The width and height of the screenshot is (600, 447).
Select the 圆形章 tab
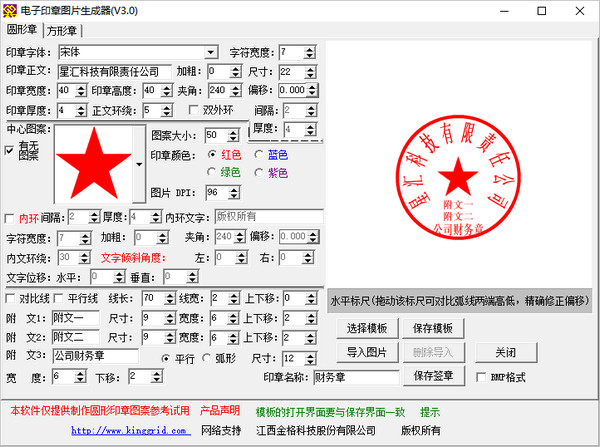pyautogui.click(x=23, y=30)
